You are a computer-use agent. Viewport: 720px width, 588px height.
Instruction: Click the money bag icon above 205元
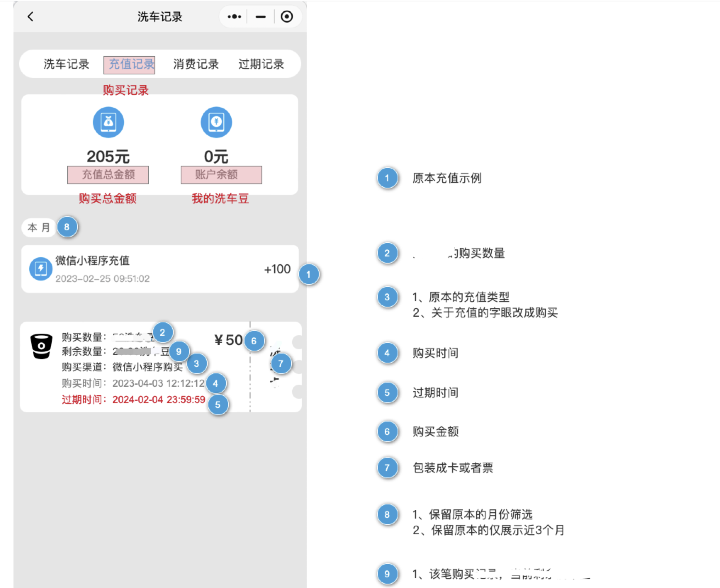point(108,122)
